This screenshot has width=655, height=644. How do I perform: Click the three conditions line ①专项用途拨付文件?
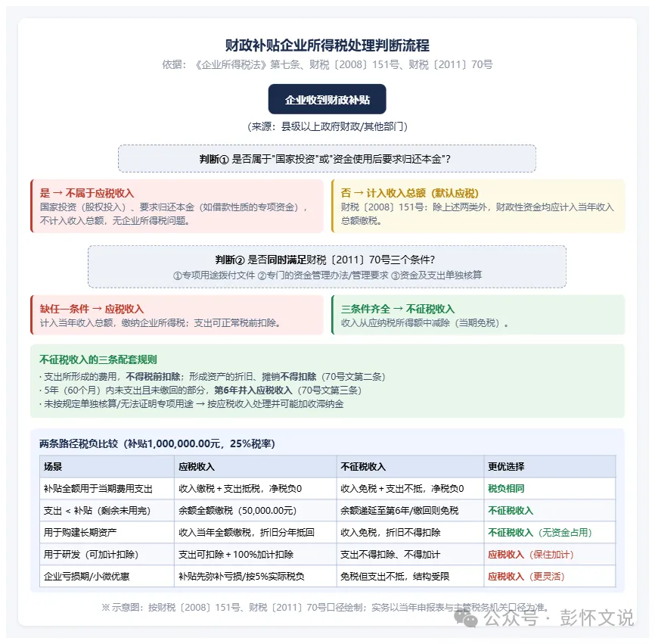tap(327, 275)
